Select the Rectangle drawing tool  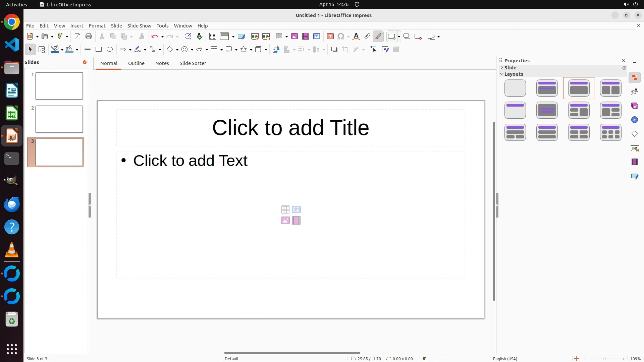click(x=99, y=50)
